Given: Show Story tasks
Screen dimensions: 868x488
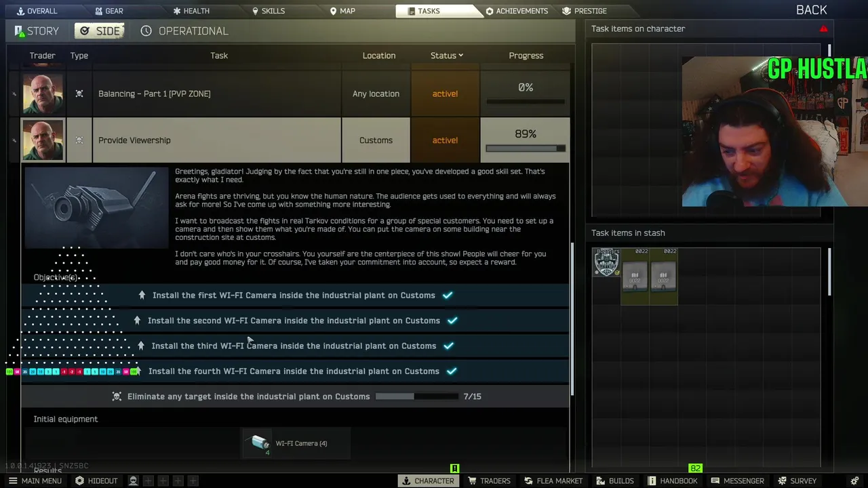Looking at the screenshot, I should [x=37, y=31].
